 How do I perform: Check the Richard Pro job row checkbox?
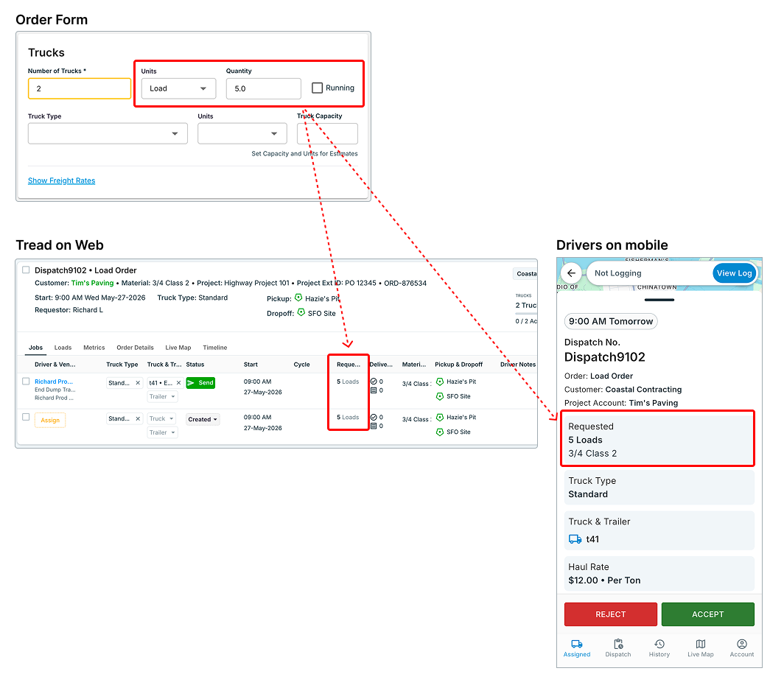tap(26, 382)
